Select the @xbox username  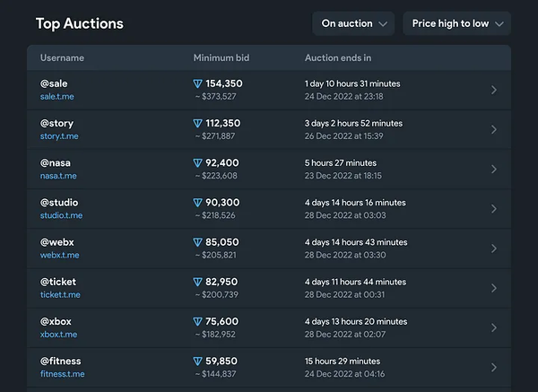click(x=56, y=321)
